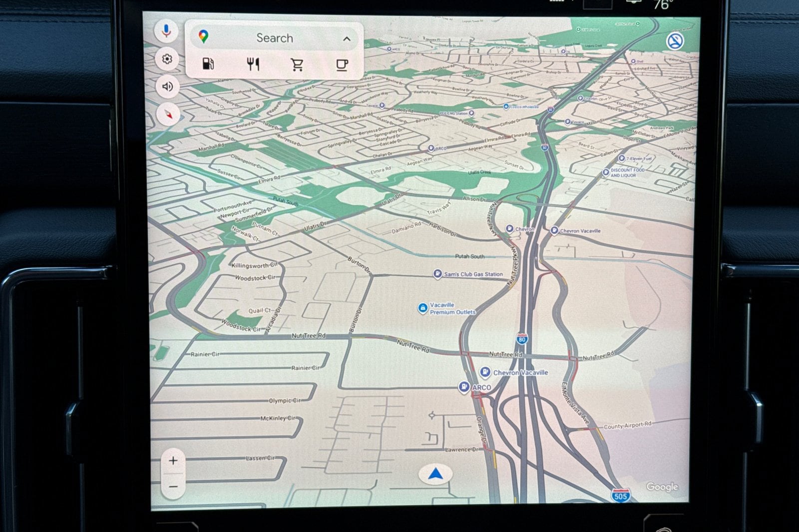799x532 pixels.
Task: Tap the 'Norwalk Ct' street label
Action: tap(245, 234)
